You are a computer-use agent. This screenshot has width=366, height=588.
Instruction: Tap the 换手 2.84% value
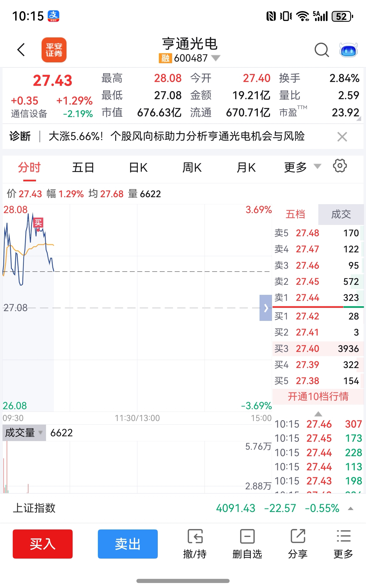click(344, 78)
